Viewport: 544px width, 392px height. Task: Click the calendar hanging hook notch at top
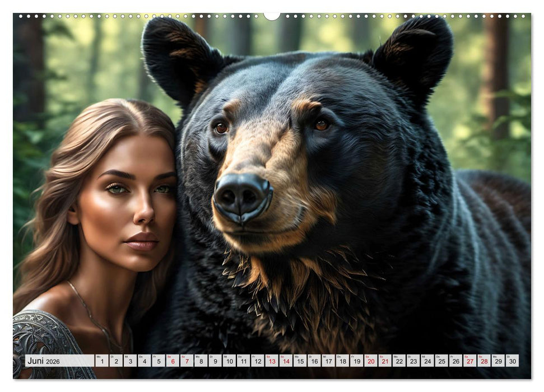click(x=272, y=16)
